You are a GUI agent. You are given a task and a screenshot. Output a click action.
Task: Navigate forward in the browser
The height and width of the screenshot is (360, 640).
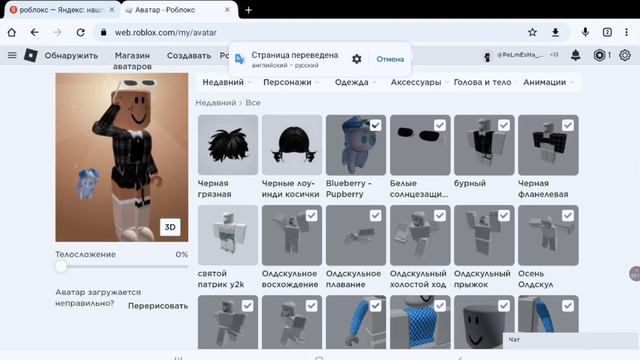tap(58, 33)
